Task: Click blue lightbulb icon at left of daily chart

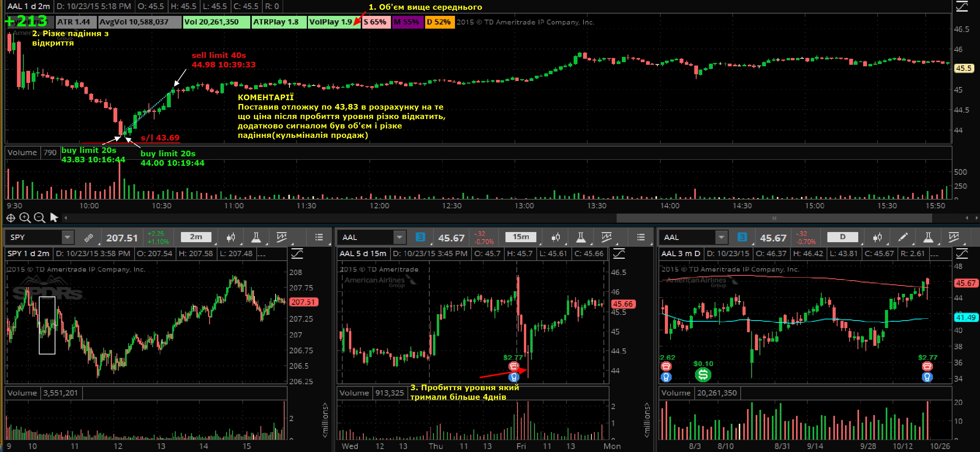Action: [666, 377]
